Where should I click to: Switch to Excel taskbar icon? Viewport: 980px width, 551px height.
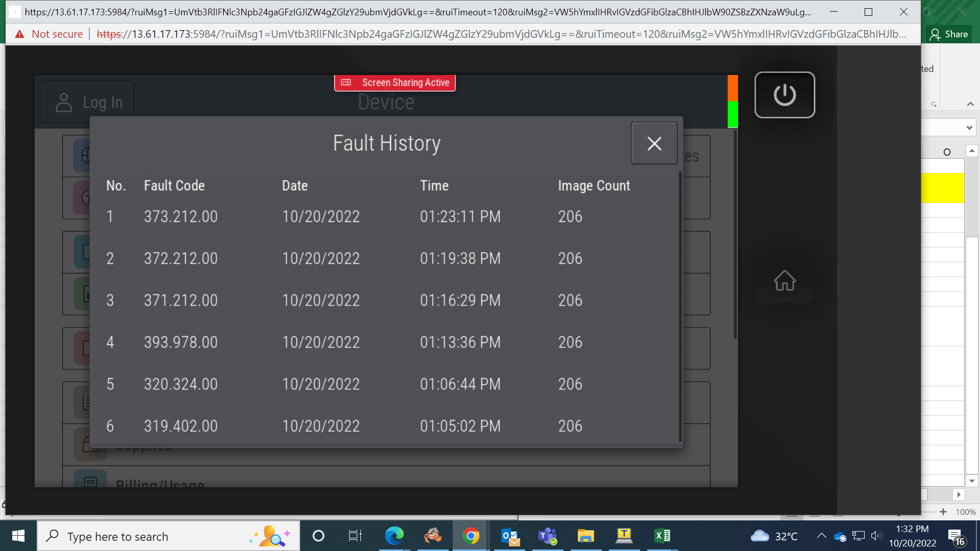[x=662, y=536]
